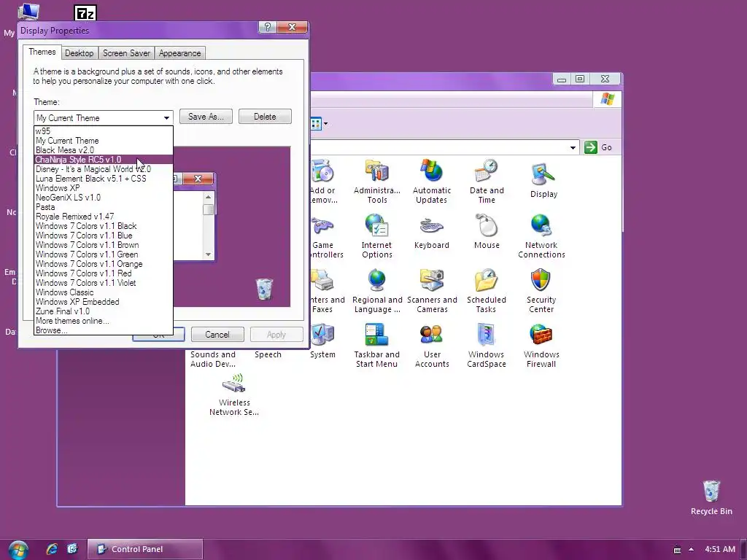Collapse the Theme combo box arrow
Screen dimensions: 747x560
(x=166, y=117)
